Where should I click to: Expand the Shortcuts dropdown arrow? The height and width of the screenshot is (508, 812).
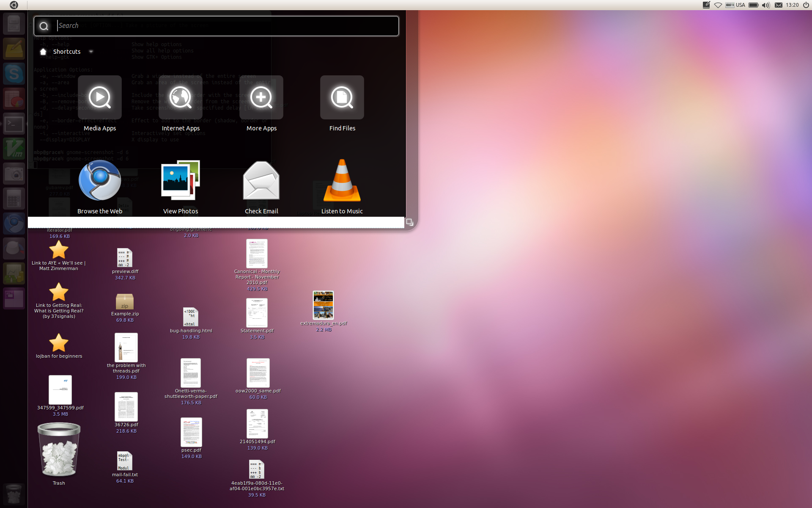[x=91, y=52]
